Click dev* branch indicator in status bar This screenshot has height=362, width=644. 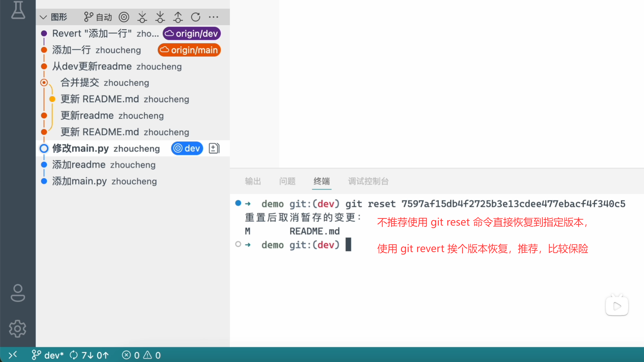pos(48,355)
